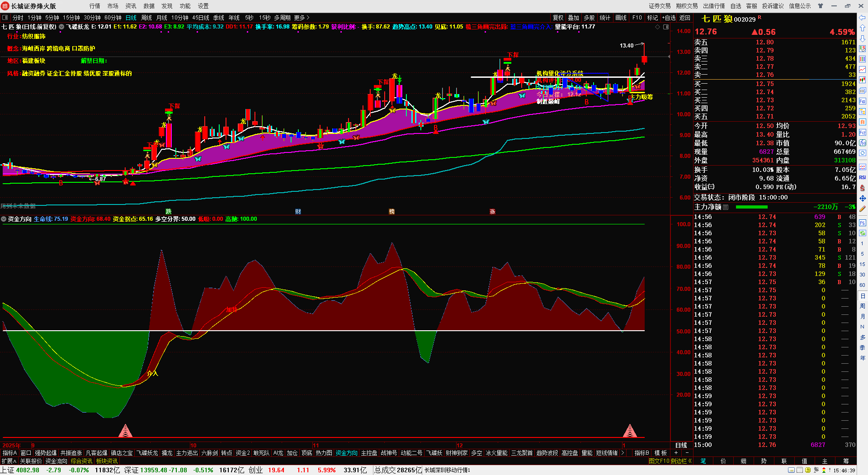Select the RSI indicator icon in right sidebar
The width and height of the screenshot is (868, 475).
863,177
